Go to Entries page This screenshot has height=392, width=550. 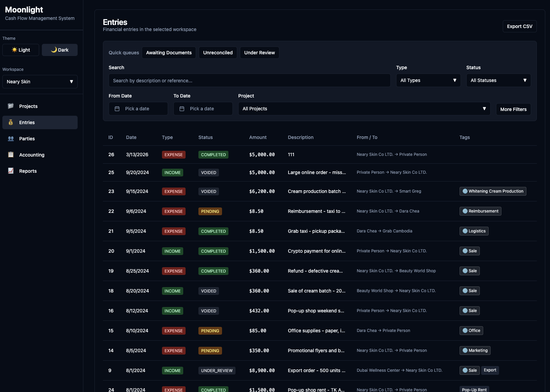click(x=40, y=122)
